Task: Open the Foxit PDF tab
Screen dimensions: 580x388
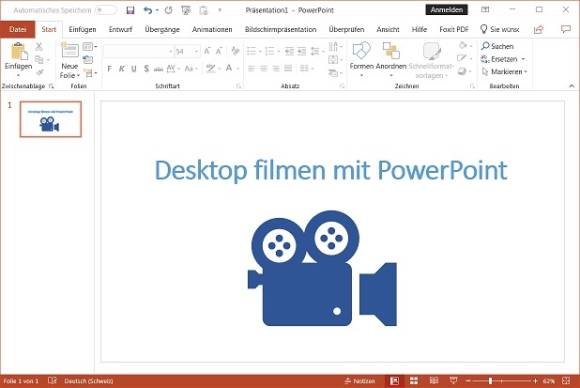Action: point(454,30)
